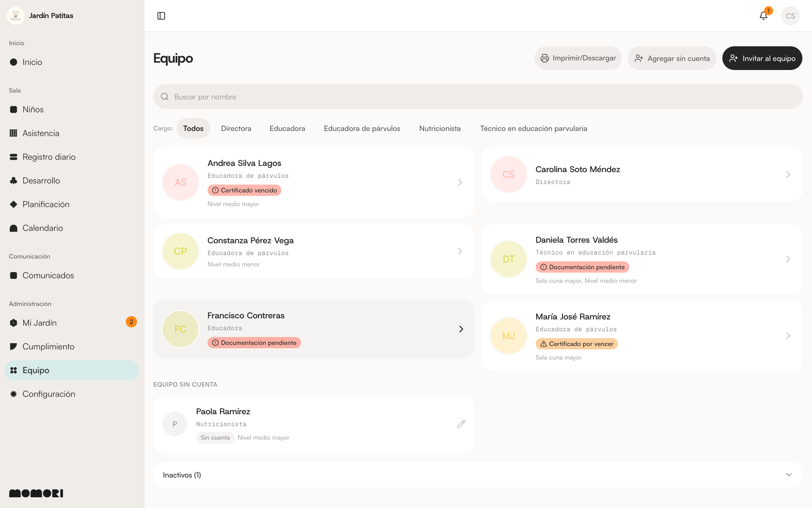Click Imprimir/Descargar button
This screenshot has width=812, height=508.
click(x=578, y=58)
